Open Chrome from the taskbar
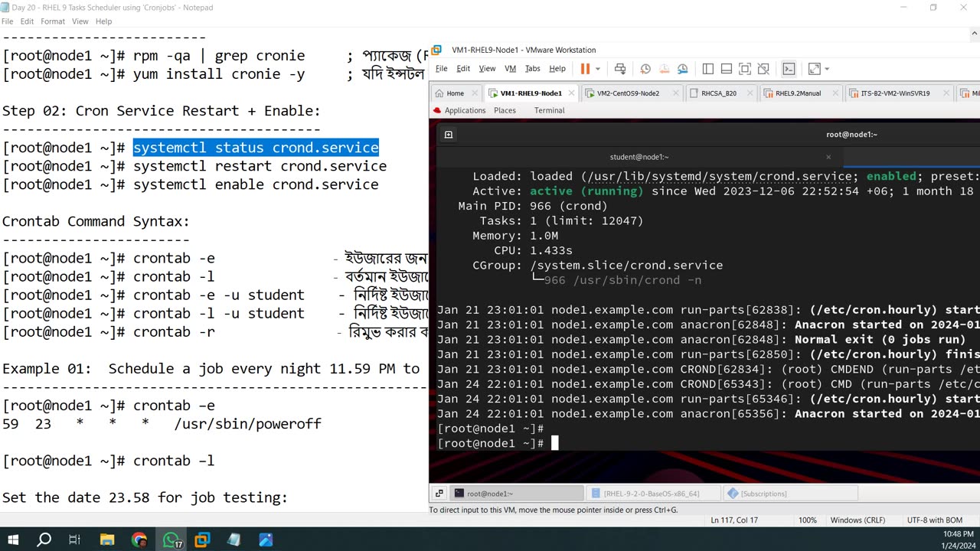 [139, 540]
